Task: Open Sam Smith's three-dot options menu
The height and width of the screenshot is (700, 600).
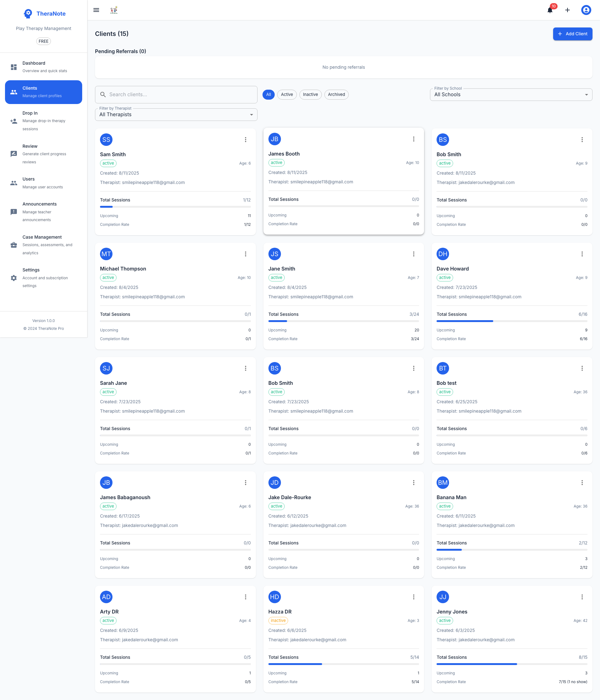Action: [245, 140]
